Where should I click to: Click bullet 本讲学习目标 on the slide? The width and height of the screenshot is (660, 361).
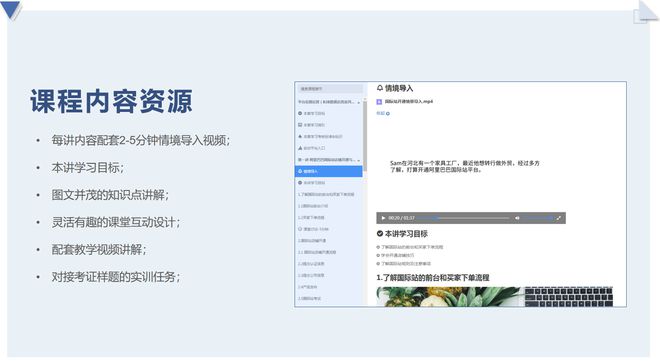[x=87, y=167]
